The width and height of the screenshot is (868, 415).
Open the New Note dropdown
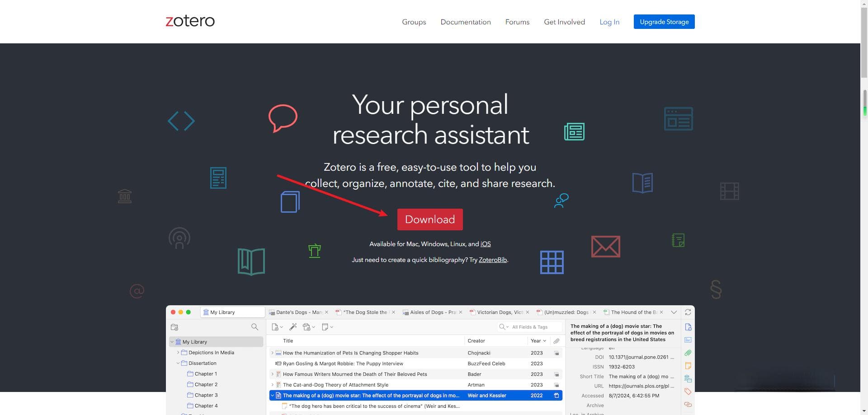coord(327,327)
